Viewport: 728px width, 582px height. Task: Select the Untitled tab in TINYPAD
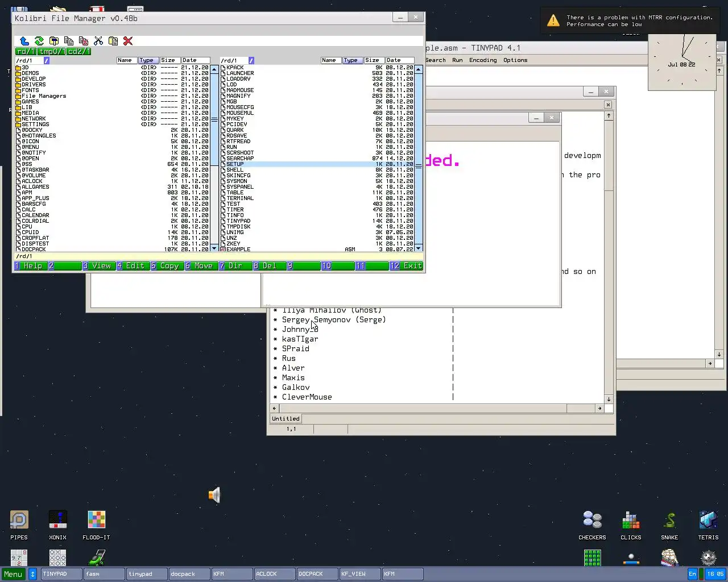pyautogui.click(x=286, y=419)
